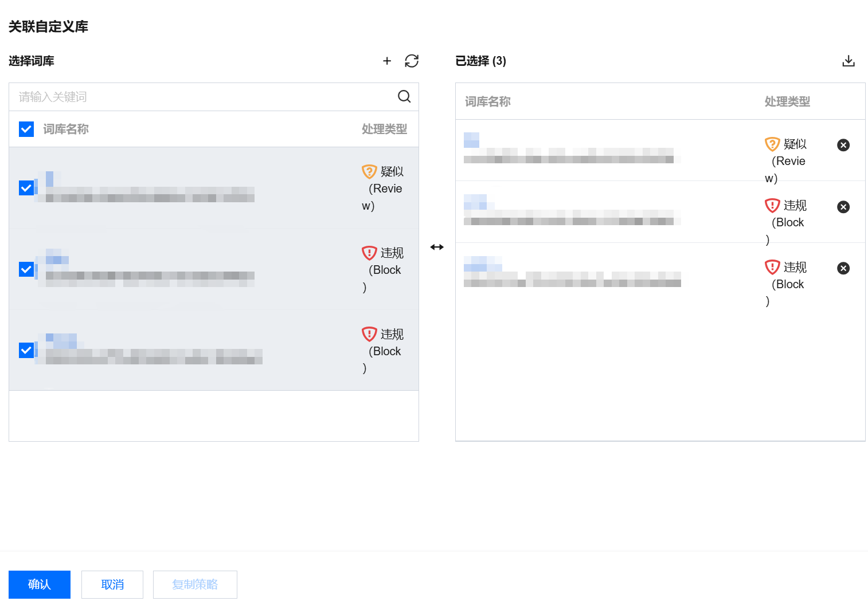The height and width of the screenshot is (605, 868).
Task: Remove second selected library with Block type
Action: pos(843,207)
